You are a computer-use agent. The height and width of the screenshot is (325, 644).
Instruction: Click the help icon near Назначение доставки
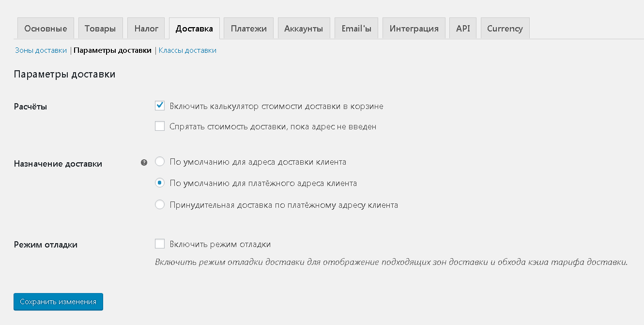[144, 163]
